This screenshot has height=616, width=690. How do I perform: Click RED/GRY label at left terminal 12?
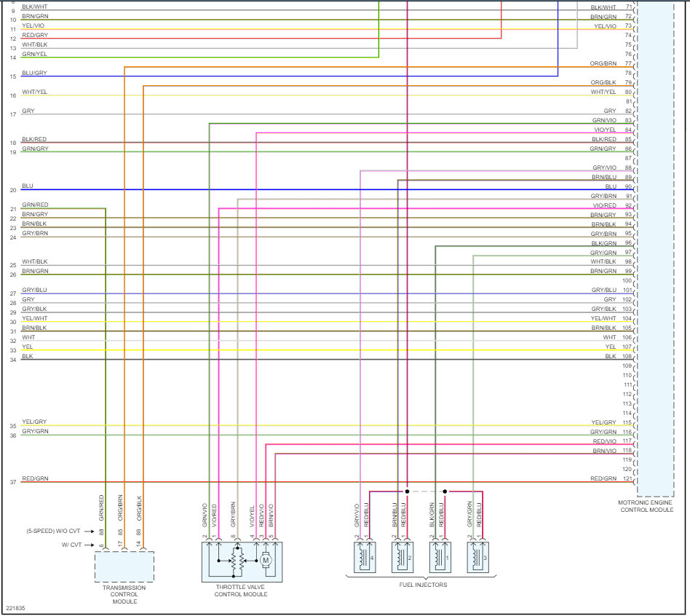35,35
